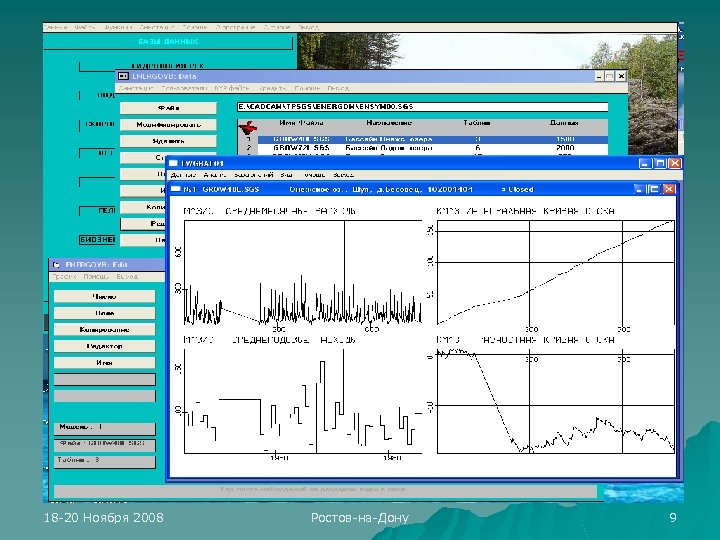This screenshot has height=540, width=720.
Task: Choose Выход in ENERGOVB: Edit menu bar
Action: tap(127, 276)
